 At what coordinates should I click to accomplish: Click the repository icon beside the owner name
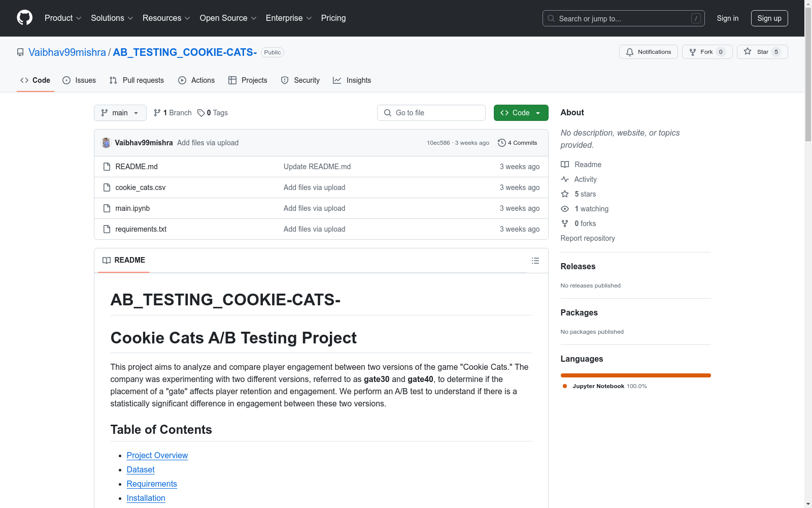(x=20, y=52)
